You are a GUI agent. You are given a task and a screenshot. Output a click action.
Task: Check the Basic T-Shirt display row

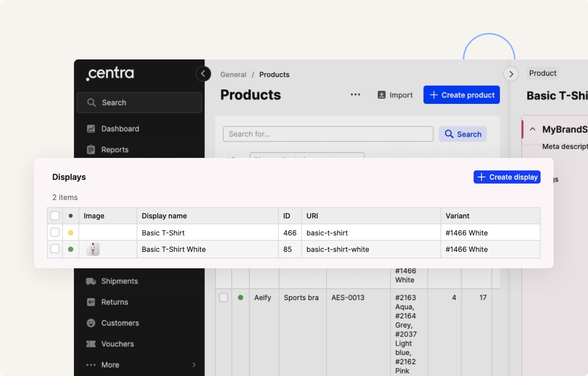click(55, 232)
